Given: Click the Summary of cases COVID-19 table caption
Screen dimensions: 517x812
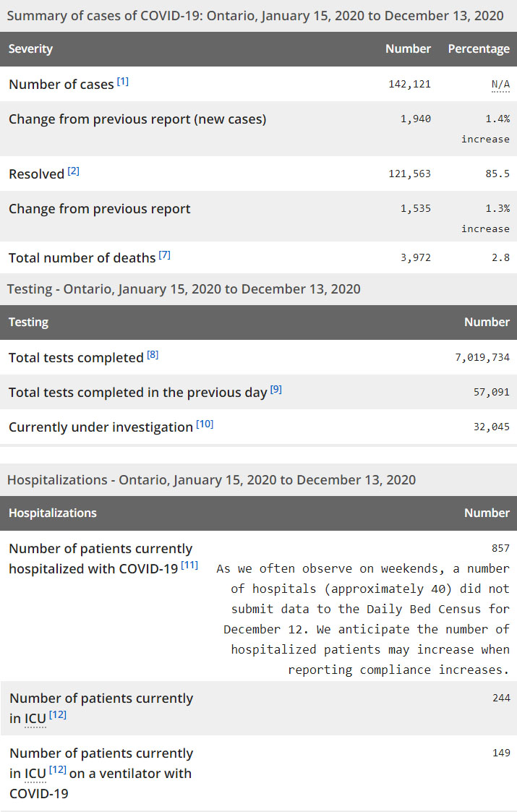Looking at the screenshot, I should point(256,15).
